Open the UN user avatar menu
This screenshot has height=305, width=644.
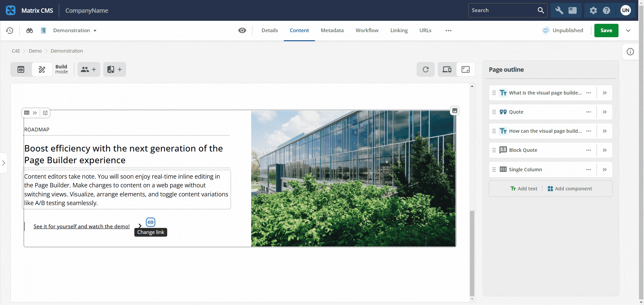tap(626, 10)
